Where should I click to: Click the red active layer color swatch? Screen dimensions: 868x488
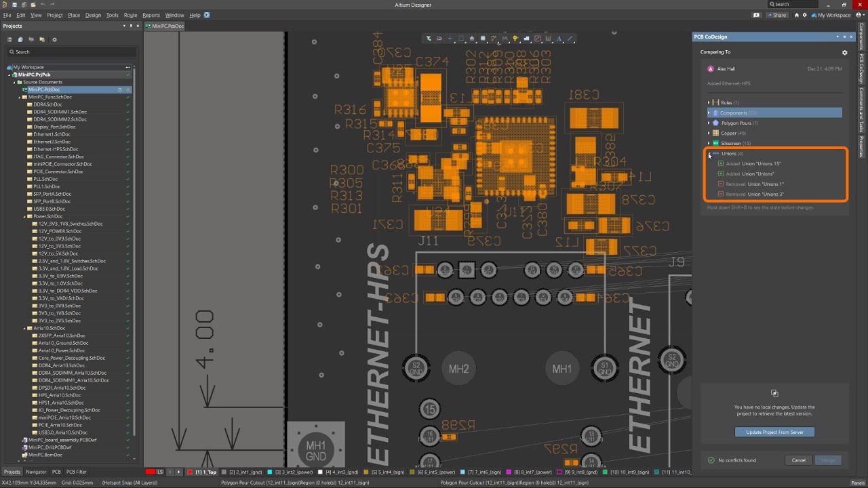coord(151,472)
